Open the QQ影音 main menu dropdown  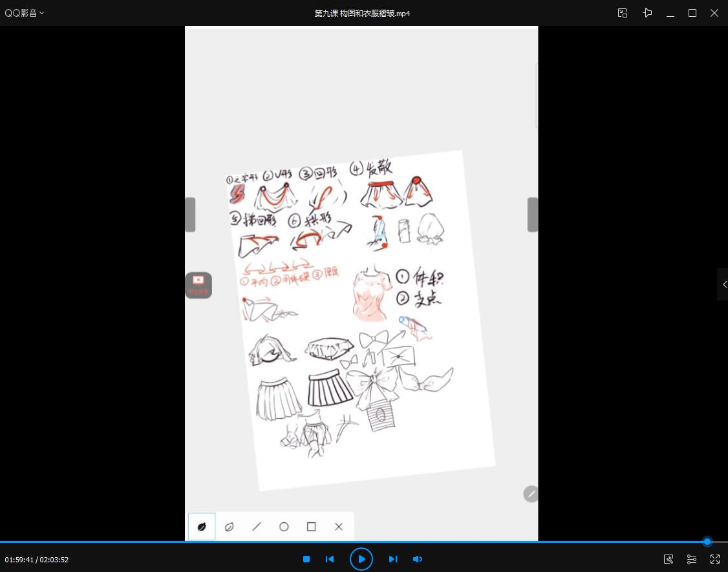(x=25, y=13)
